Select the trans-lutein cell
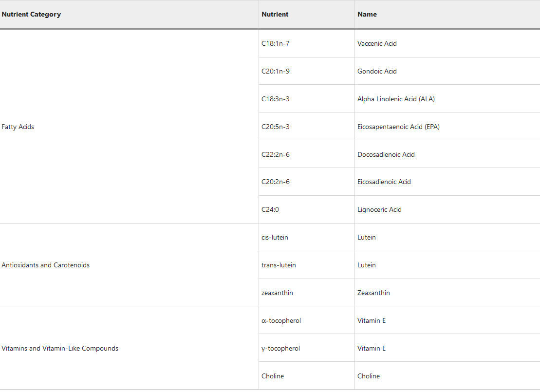This screenshot has height=392, width=540. pos(306,265)
